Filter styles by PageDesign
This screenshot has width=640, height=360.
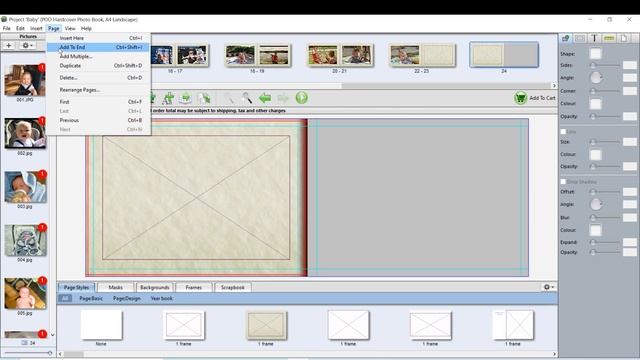click(x=127, y=298)
